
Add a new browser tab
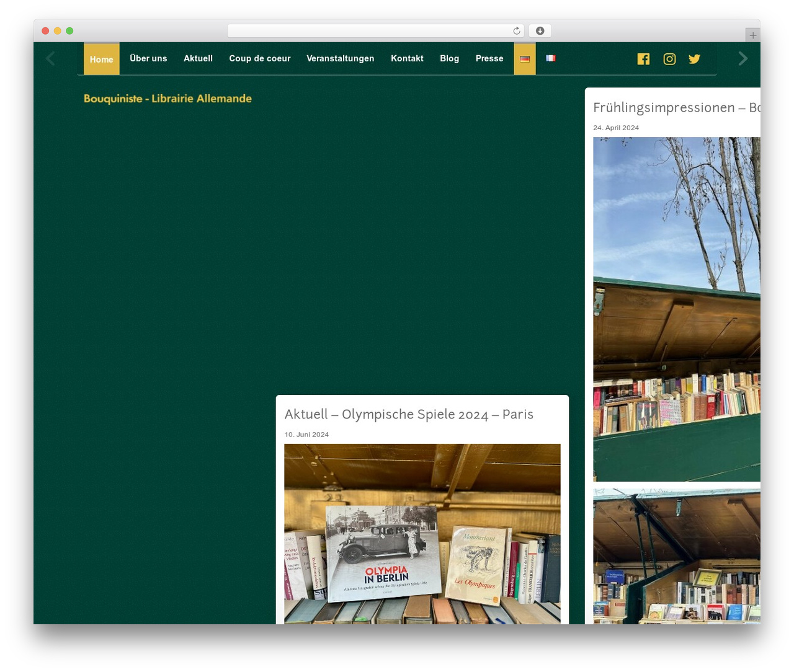coord(752,35)
